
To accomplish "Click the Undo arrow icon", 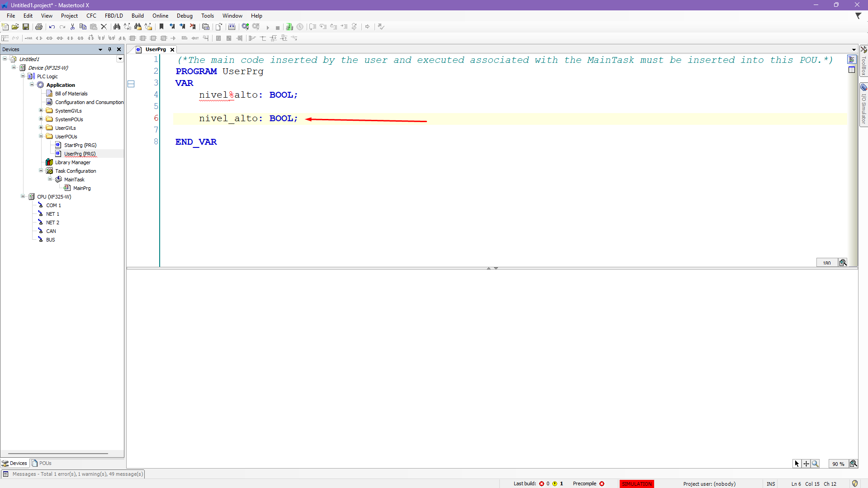I will 52,27.
